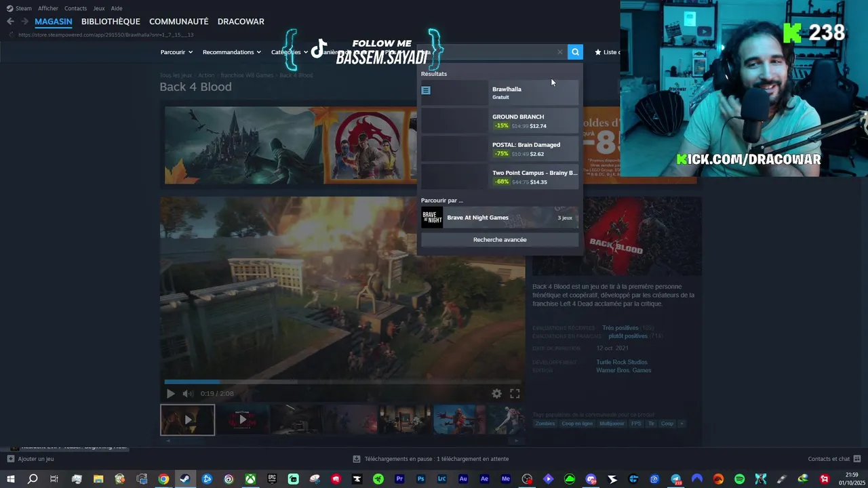
Task: Select GROUND BRANCH search result
Action: tap(500, 121)
